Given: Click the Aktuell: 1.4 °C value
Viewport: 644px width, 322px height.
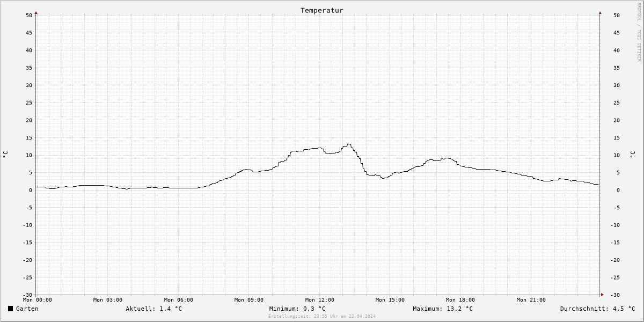Looking at the screenshot, I should coord(153,309).
